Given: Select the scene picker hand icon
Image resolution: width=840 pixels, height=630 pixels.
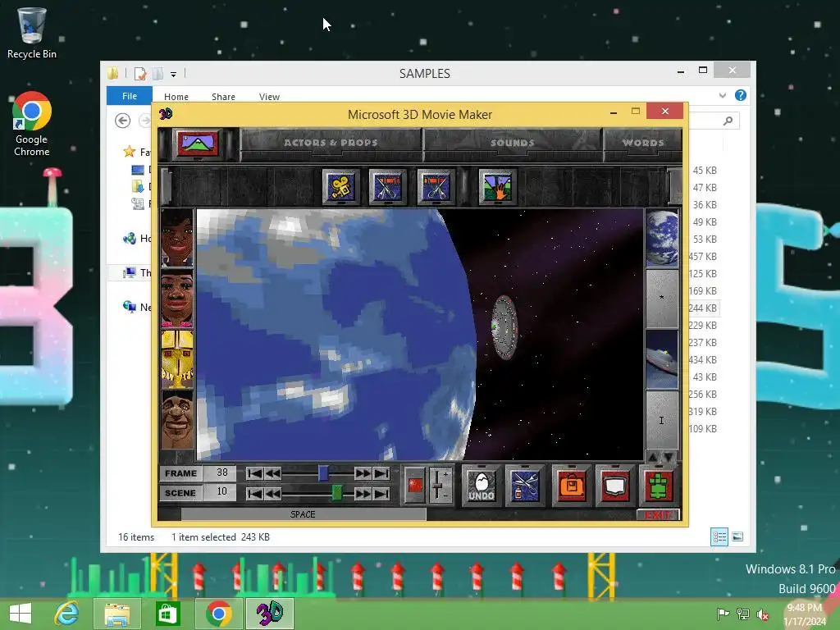Looking at the screenshot, I should click(x=497, y=187).
